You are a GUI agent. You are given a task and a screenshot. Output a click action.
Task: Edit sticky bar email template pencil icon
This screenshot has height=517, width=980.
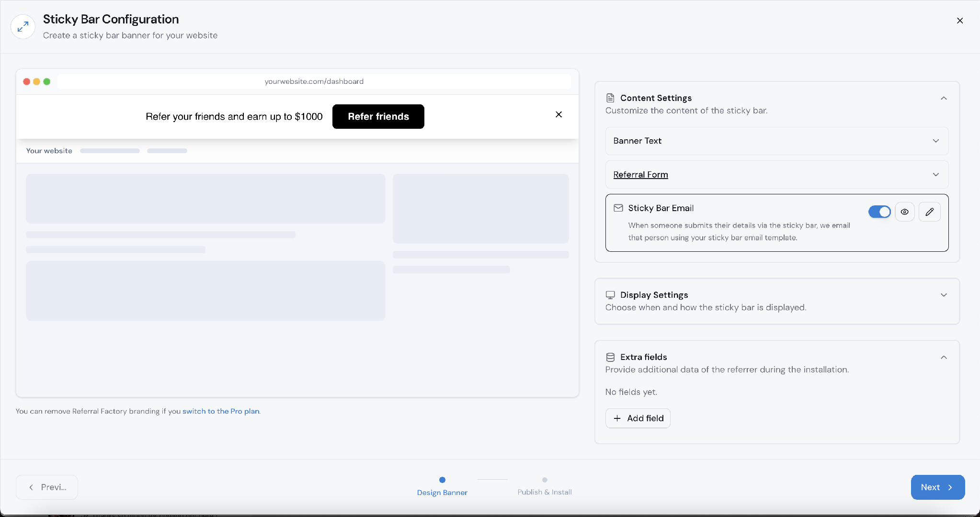930,212
